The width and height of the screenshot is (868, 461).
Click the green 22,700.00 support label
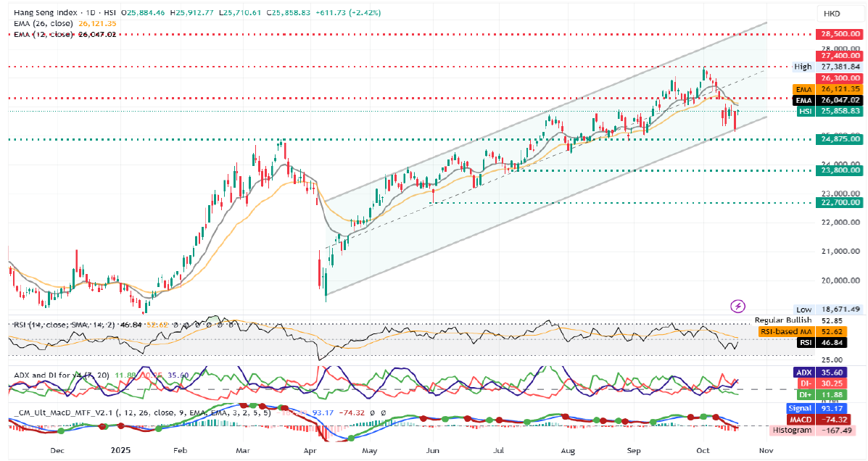838,203
